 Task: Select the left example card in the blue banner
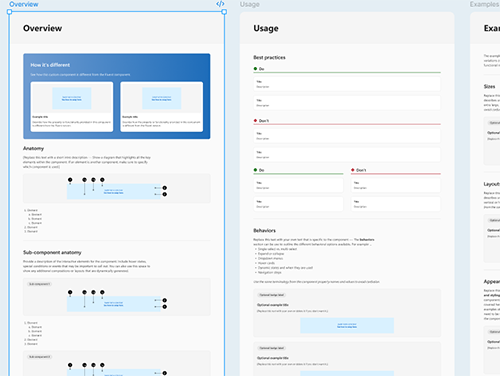pyautogui.click(x=72, y=107)
